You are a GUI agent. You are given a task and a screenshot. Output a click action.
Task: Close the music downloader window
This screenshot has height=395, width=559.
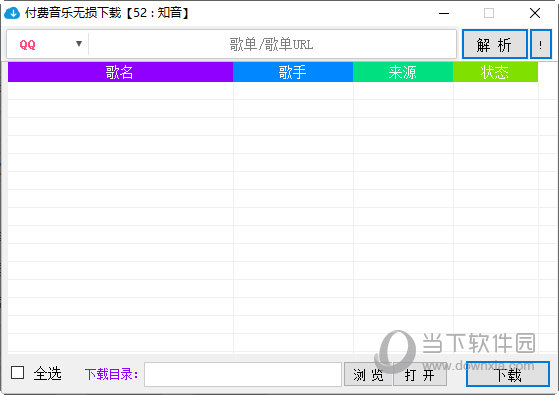tap(535, 14)
